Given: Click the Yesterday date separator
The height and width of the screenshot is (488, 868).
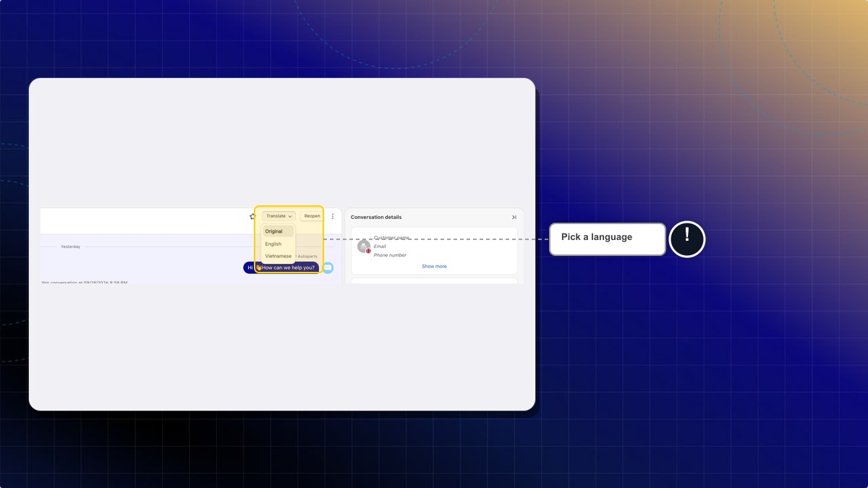Looking at the screenshot, I should click(x=70, y=247).
